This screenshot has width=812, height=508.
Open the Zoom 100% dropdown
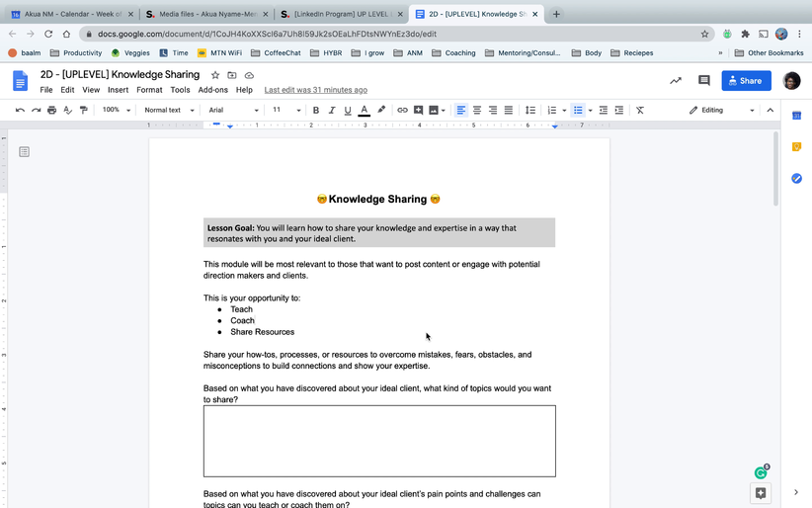pyautogui.click(x=116, y=110)
